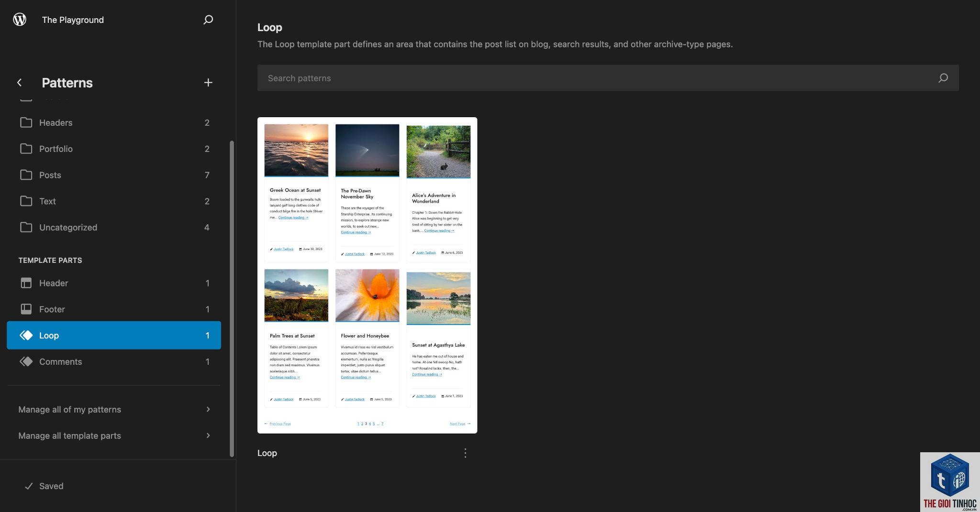Click the Portfolio folder icon

pyautogui.click(x=26, y=149)
